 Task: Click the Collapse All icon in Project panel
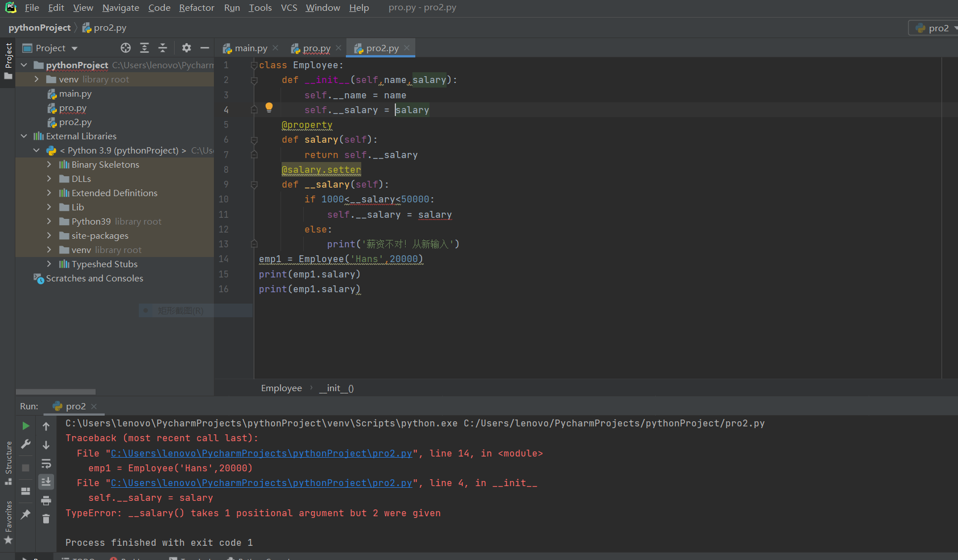pyautogui.click(x=163, y=48)
